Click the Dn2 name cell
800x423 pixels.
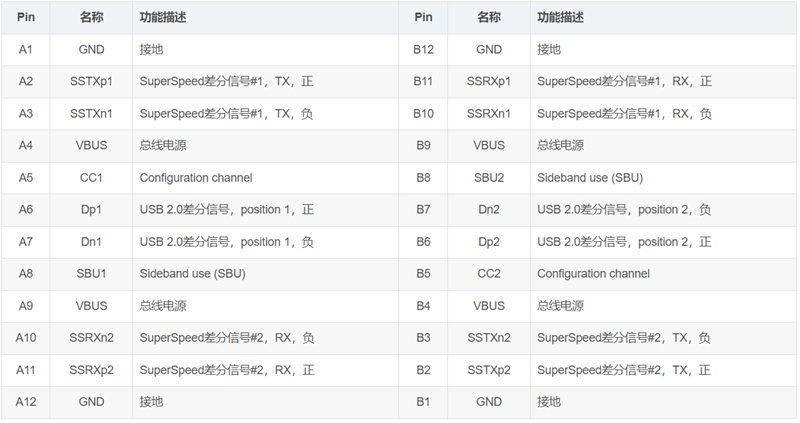pos(489,209)
